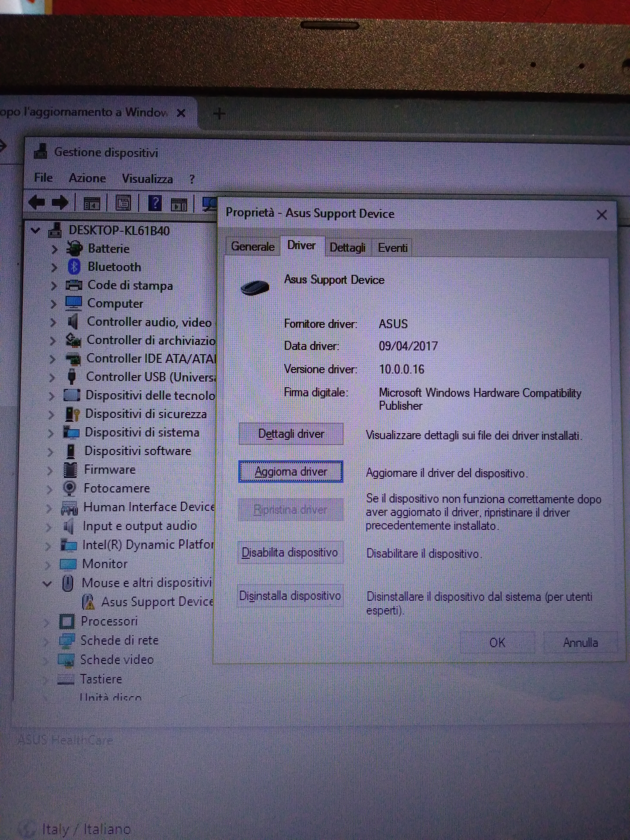
Task: Click the driver version value 10.0.0.16
Action: pyautogui.click(x=401, y=369)
